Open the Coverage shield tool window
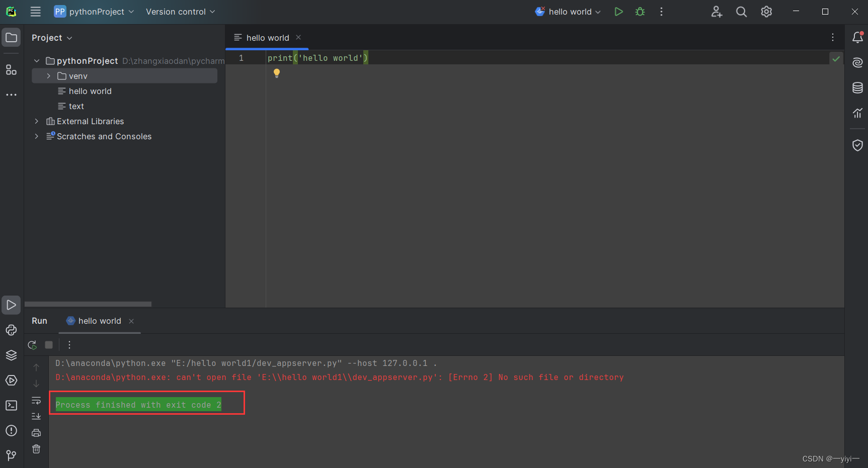This screenshot has height=468, width=868. (857, 145)
